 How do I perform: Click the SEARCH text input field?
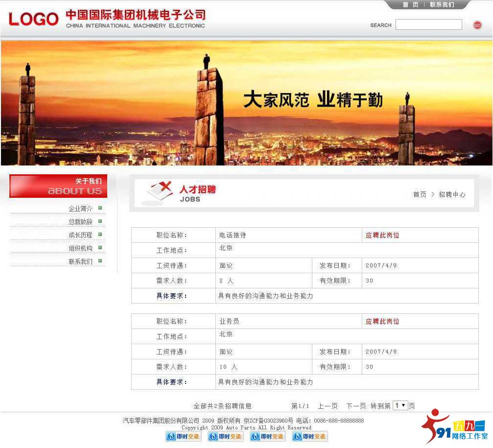pyautogui.click(x=428, y=24)
